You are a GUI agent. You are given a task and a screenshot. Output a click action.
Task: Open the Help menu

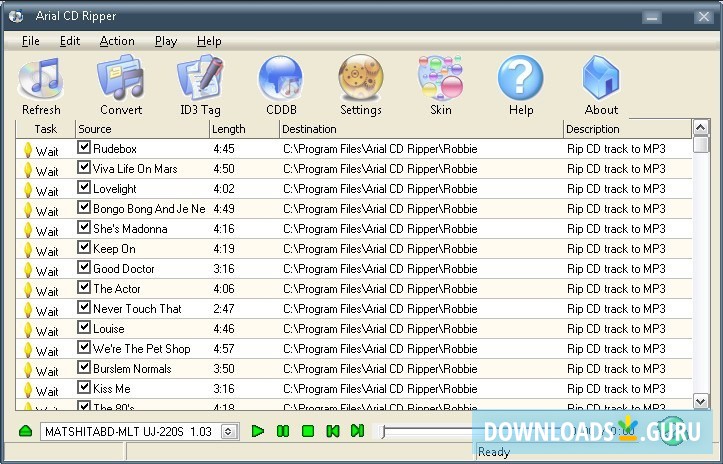coord(209,41)
